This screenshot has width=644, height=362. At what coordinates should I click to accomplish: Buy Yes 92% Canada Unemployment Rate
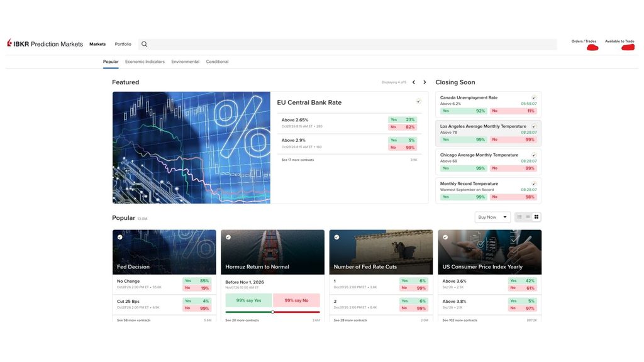464,111
